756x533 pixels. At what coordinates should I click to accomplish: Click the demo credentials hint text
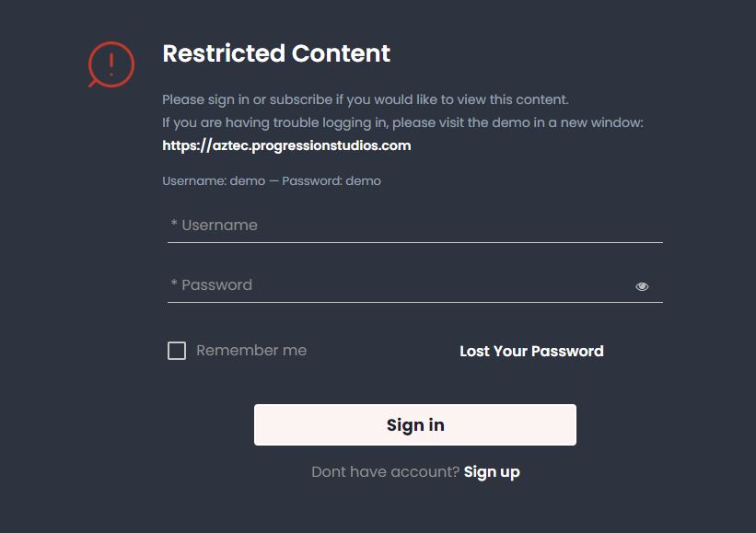coord(272,180)
